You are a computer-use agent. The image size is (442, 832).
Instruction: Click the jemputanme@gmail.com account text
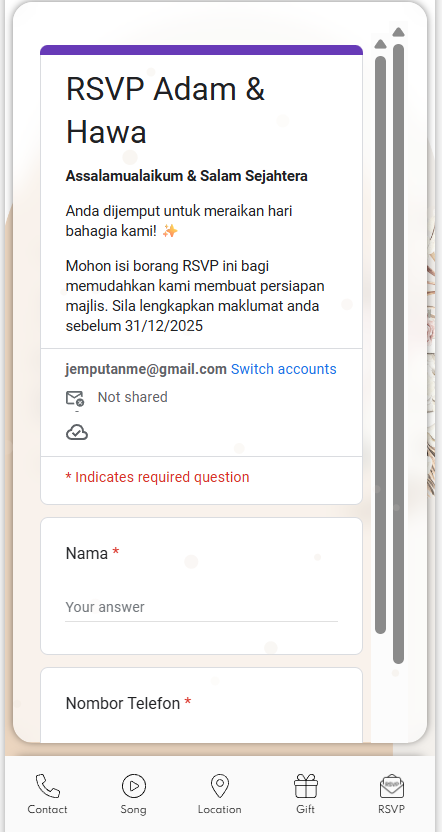[x=146, y=369]
